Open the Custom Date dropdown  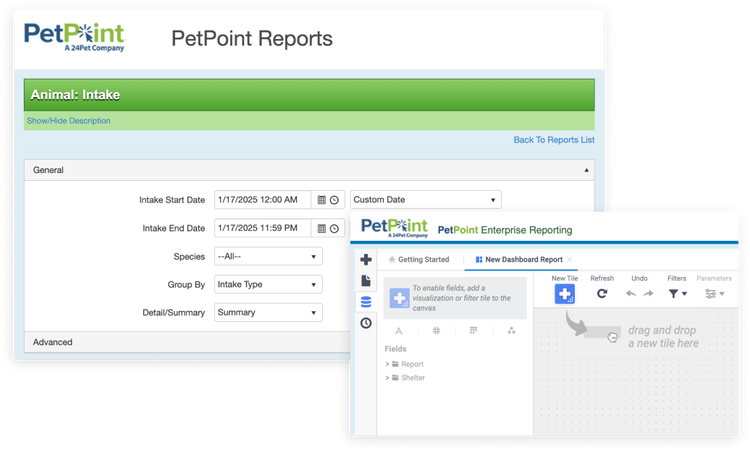click(426, 200)
